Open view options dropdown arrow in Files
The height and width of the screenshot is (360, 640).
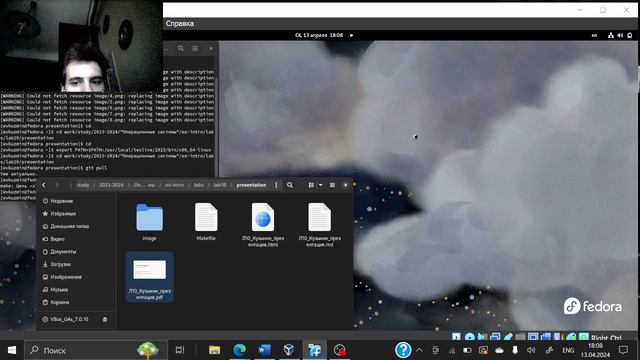pyautogui.click(x=320, y=185)
